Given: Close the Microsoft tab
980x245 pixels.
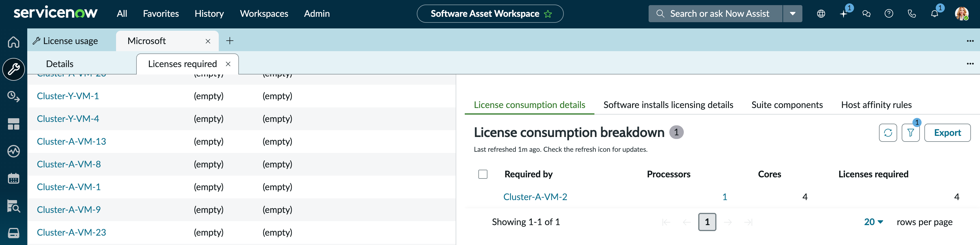Looking at the screenshot, I should coord(208,41).
